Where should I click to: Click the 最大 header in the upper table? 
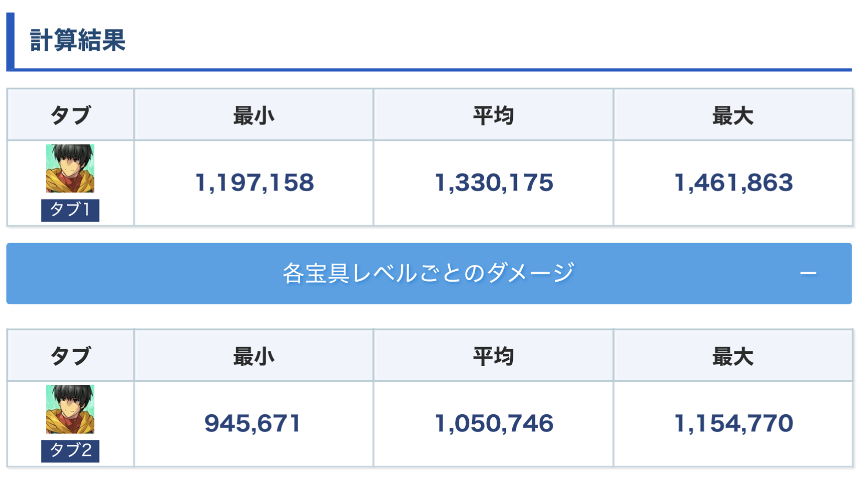coord(732,115)
